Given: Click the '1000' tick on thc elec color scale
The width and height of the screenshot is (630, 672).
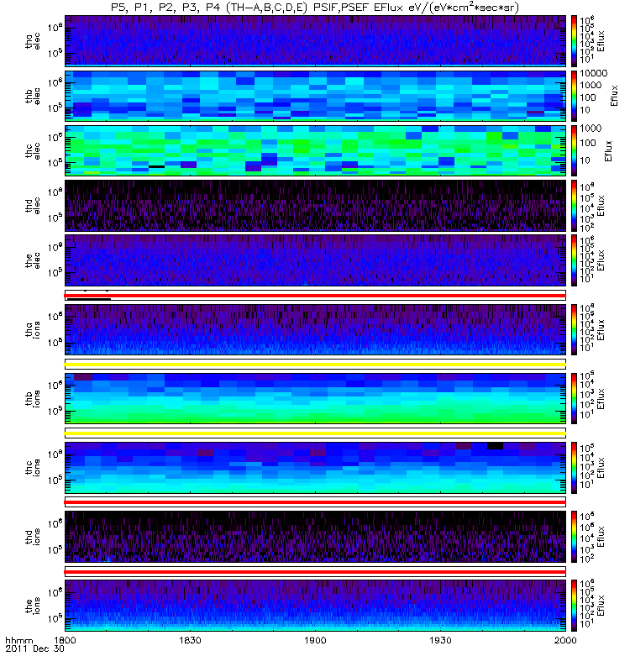Looking at the screenshot, I should tap(591, 129).
